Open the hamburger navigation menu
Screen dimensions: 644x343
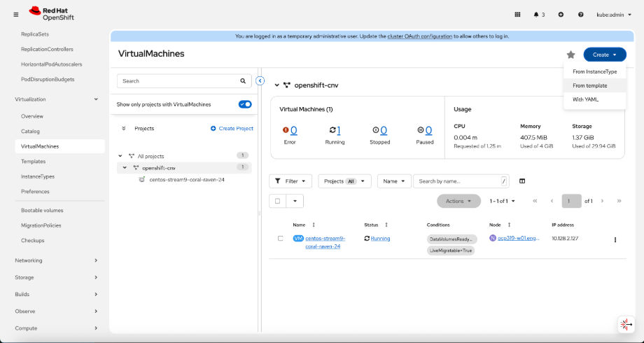(16, 15)
